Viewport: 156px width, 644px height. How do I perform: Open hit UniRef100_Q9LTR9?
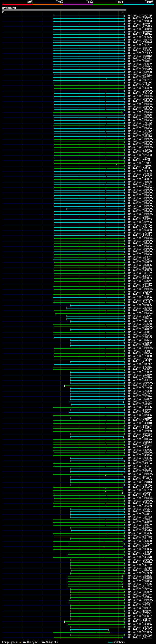[140, 16]
